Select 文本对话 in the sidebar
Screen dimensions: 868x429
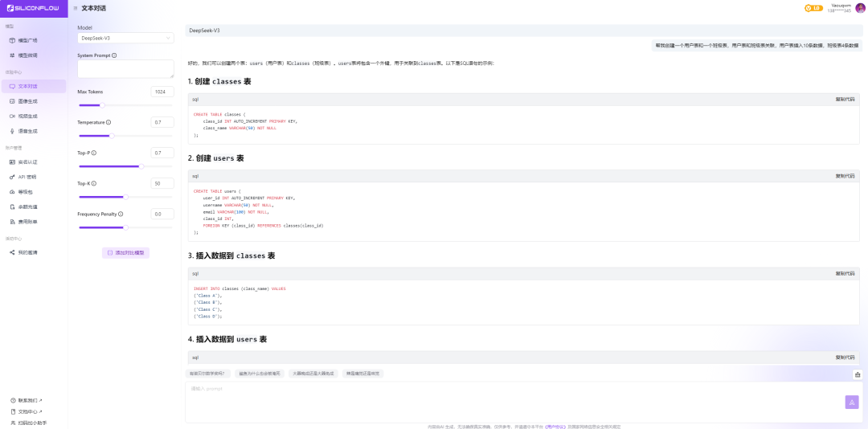pyautogui.click(x=33, y=86)
